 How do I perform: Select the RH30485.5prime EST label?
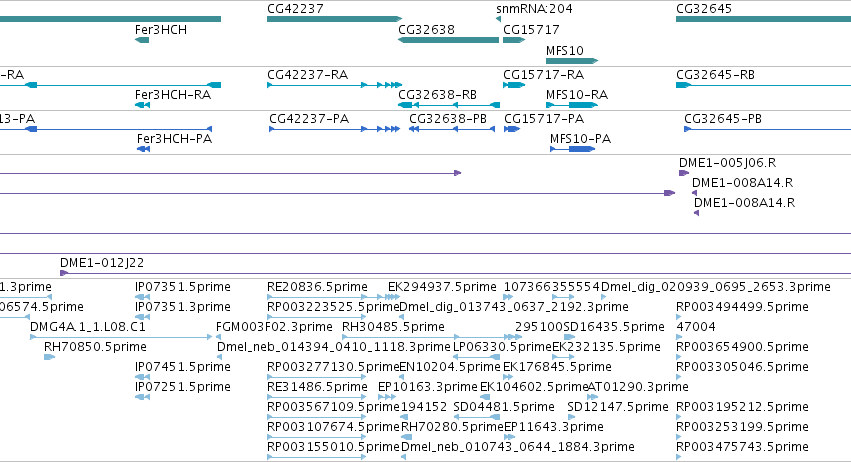point(393,327)
